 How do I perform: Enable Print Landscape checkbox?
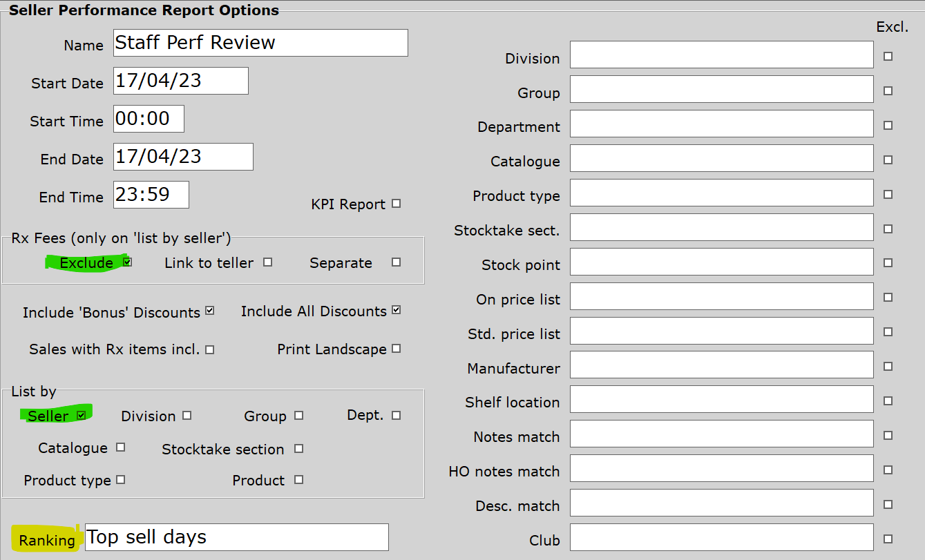396,349
